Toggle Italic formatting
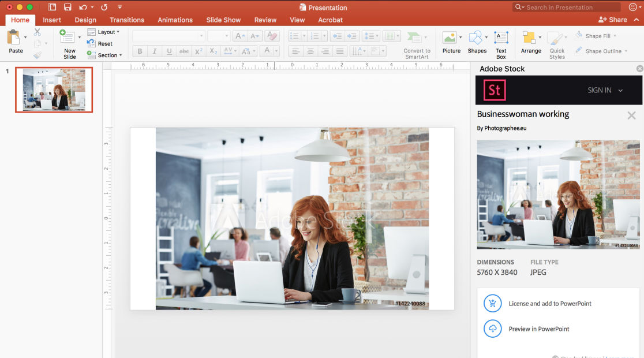The height and width of the screenshot is (358, 644). pyautogui.click(x=155, y=51)
